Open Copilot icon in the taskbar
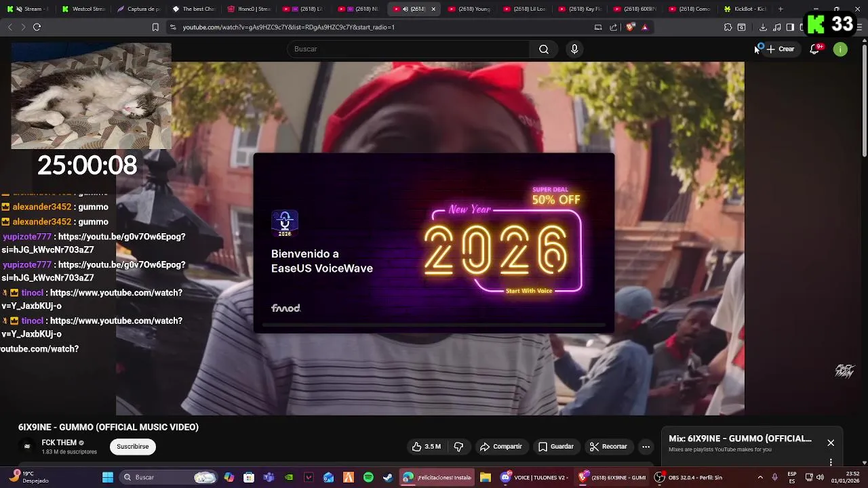Screen dimensions: 868x488 click(x=229, y=477)
